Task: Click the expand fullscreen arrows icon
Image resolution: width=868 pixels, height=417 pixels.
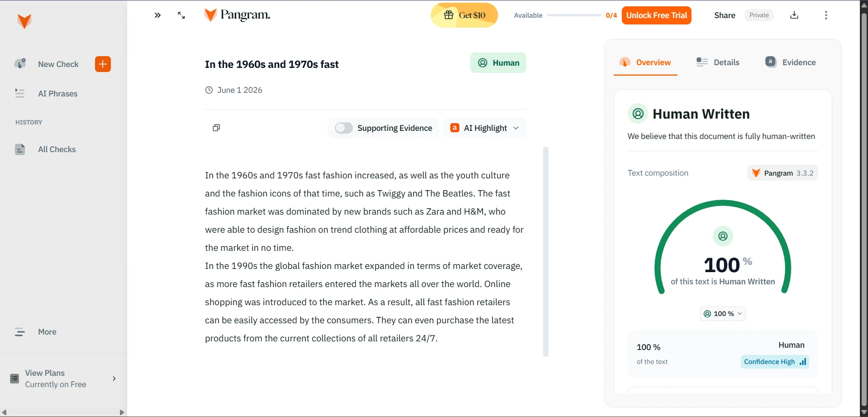Action: point(181,15)
